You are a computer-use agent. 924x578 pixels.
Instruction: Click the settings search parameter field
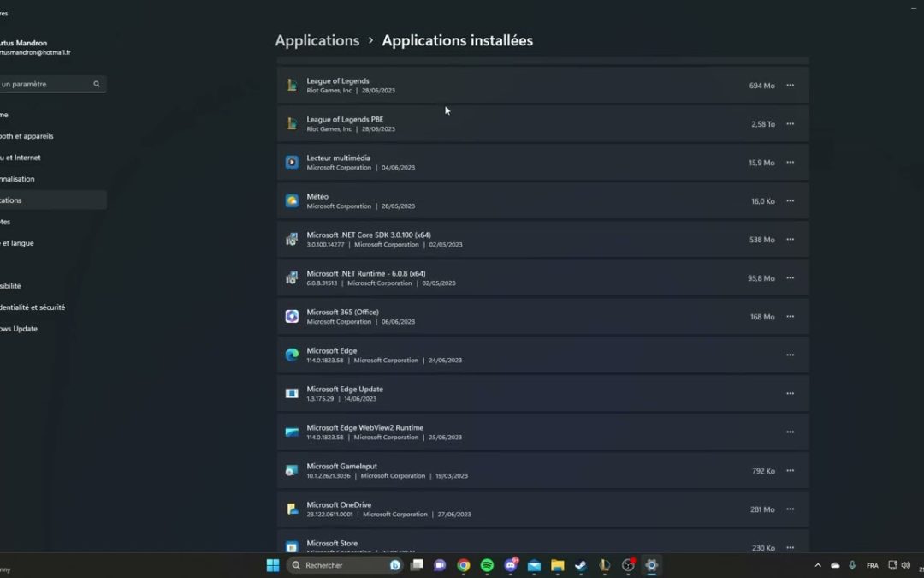[52, 84]
